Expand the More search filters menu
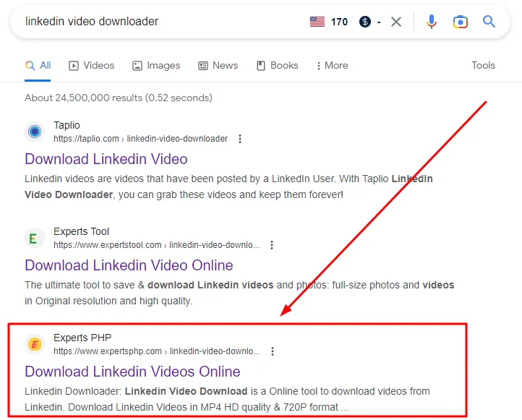 [x=333, y=65]
